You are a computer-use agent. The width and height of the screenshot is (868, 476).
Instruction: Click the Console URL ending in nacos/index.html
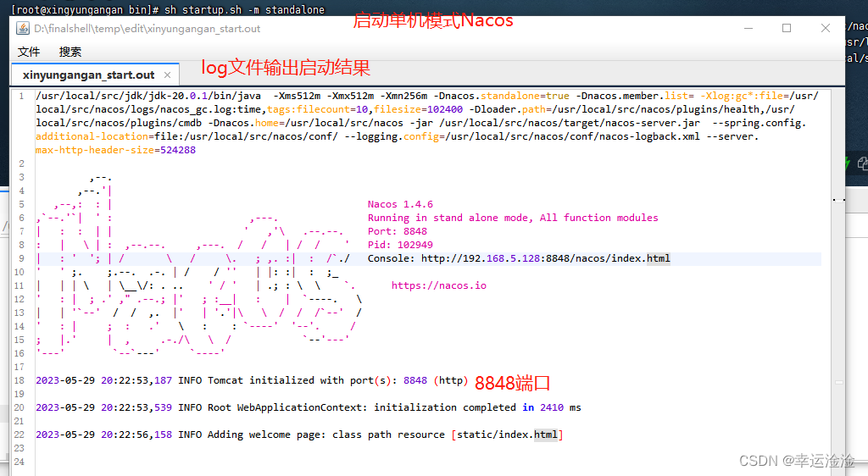click(x=545, y=258)
